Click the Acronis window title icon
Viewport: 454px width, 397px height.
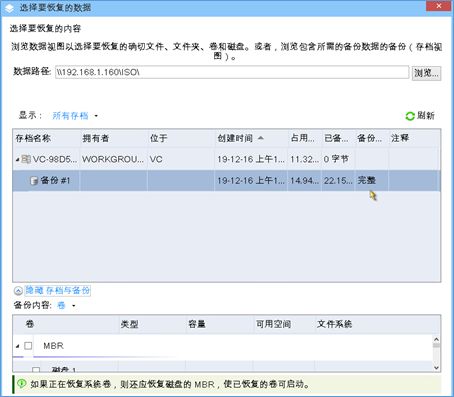[x=9, y=8]
